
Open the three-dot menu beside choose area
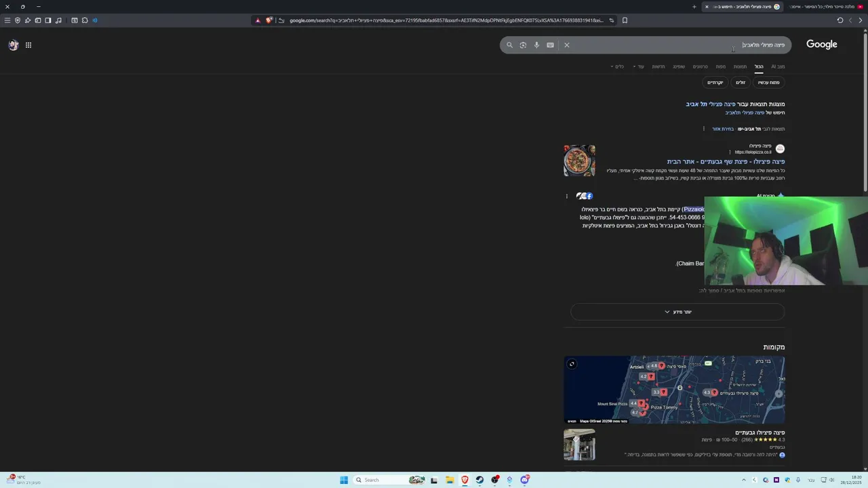704,129
